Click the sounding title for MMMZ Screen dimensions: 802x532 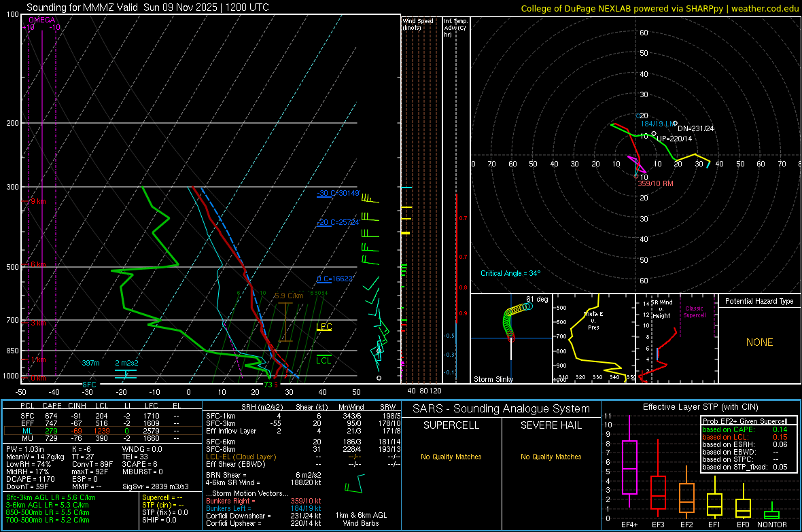[147, 7]
